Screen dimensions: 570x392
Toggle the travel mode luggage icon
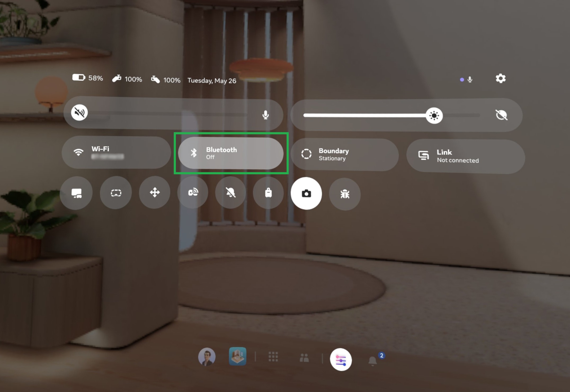(268, 193)
